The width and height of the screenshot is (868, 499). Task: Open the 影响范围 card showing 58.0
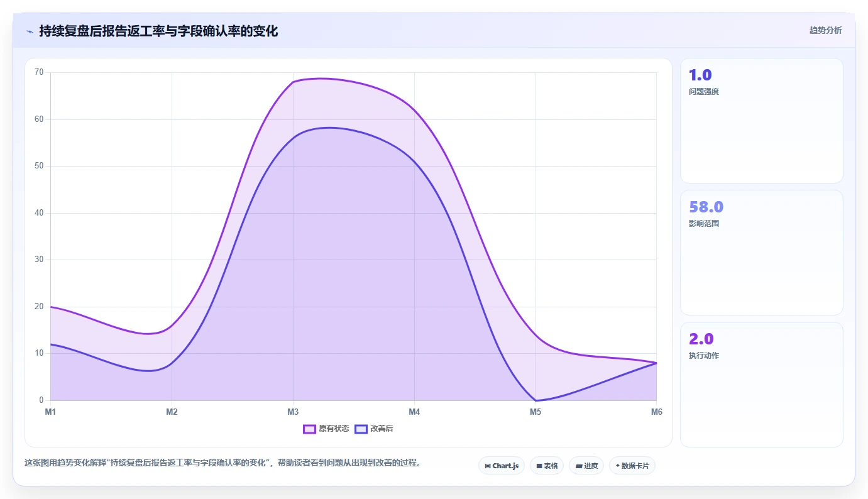(761, 253)
